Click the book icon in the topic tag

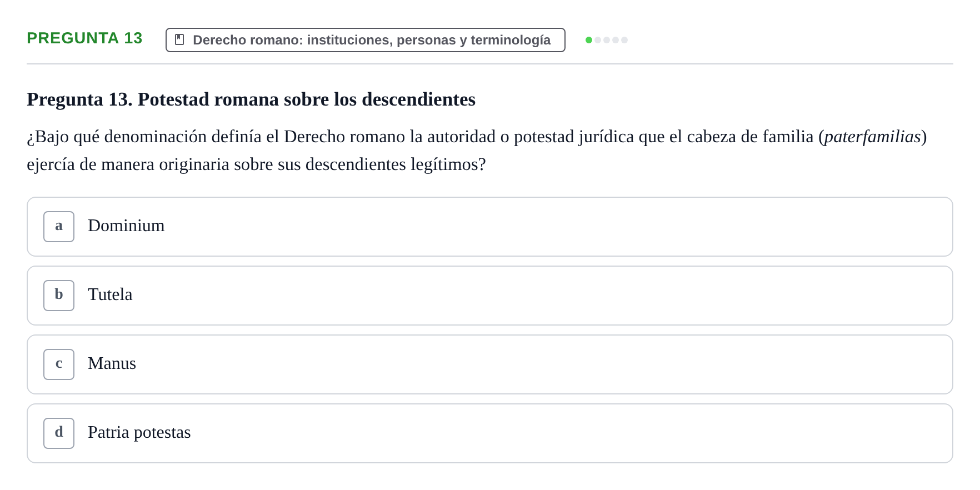179,39
